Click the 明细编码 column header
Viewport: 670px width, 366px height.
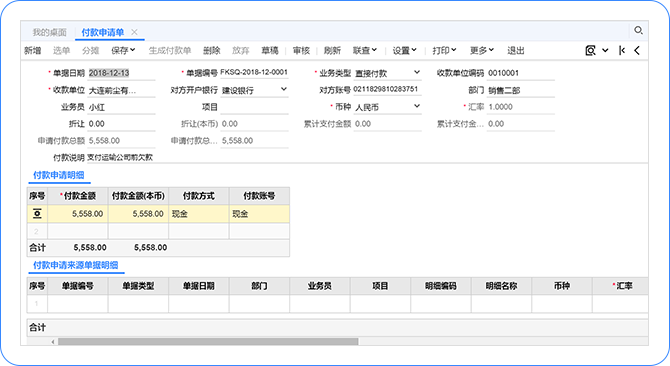pos(441,286)
